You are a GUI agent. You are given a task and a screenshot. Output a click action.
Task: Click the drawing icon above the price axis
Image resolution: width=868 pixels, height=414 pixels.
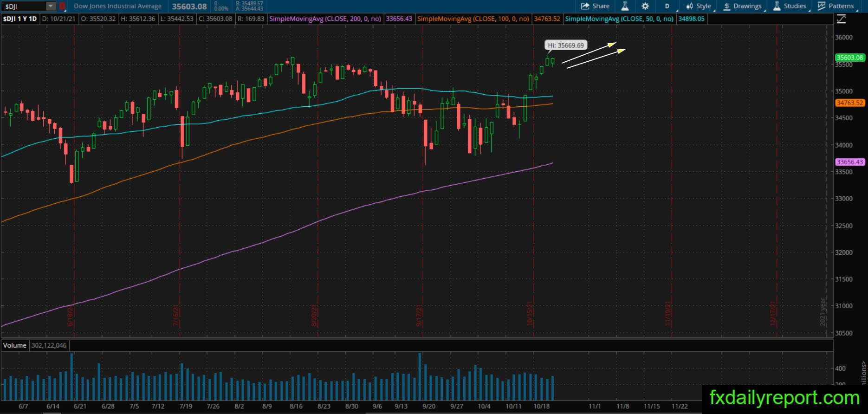click(x=841, y=19)
